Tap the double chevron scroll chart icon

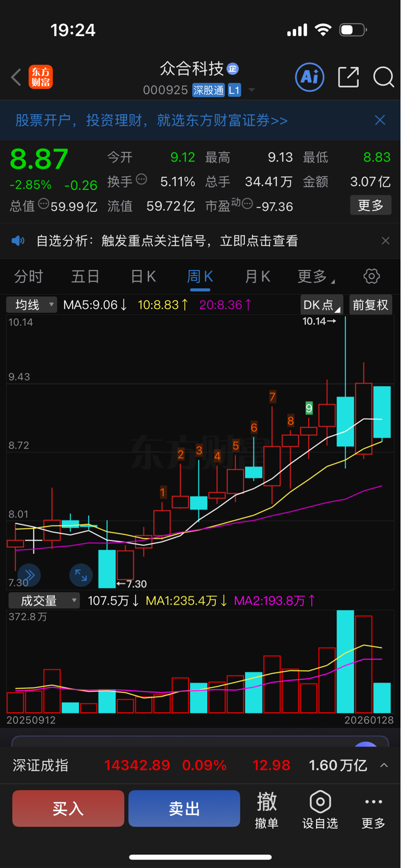(29, 575)
